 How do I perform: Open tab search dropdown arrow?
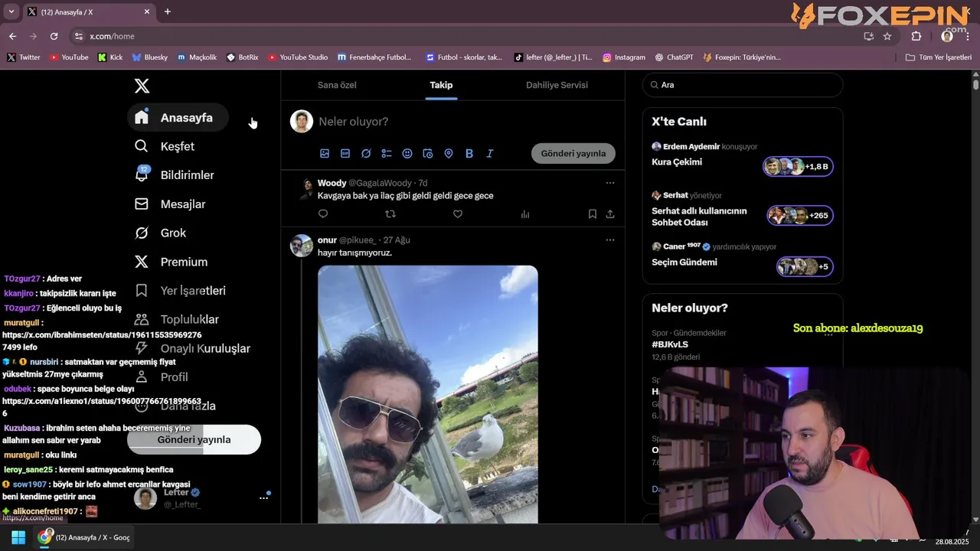click(11, 11)
